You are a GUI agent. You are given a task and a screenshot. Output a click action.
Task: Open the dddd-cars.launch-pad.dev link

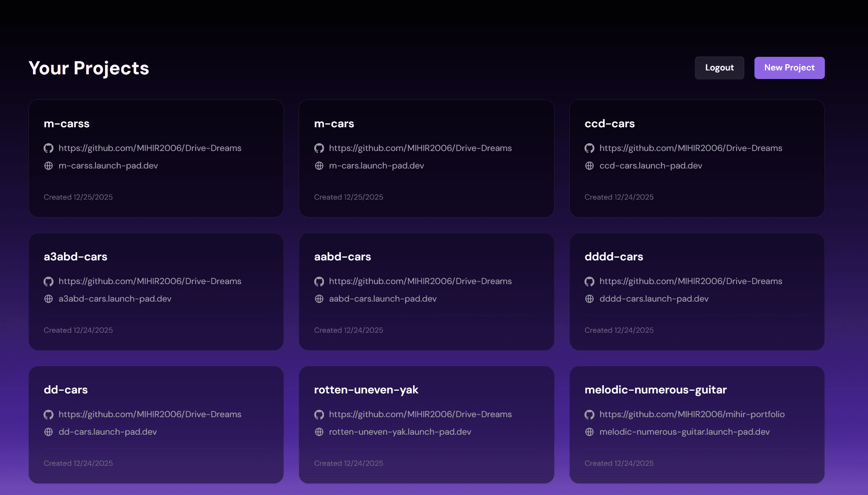click(x=654, y=299)
